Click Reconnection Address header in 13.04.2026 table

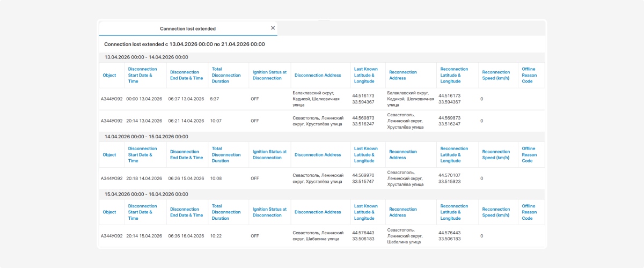pyautogui.click(x=403, y=76)
